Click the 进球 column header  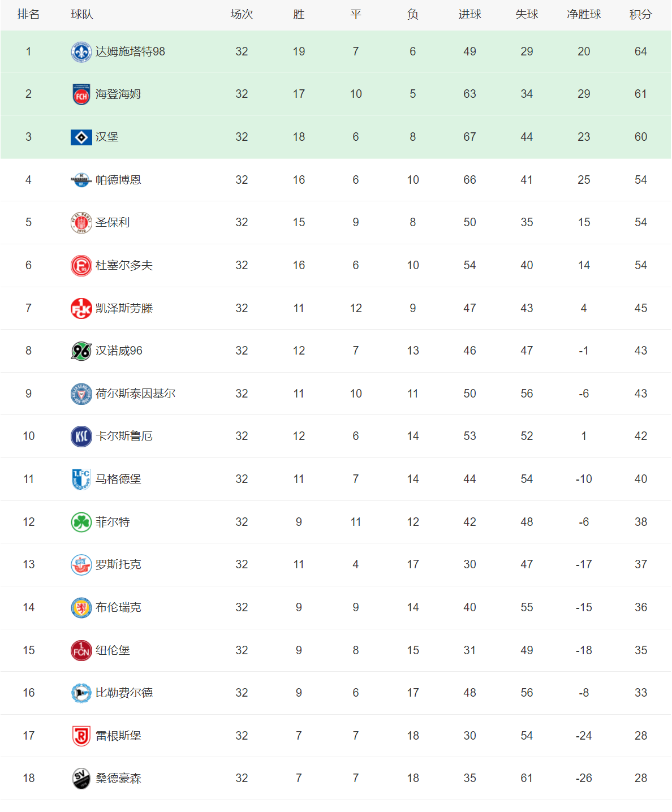pyautogui.click(x=469, y=15)
